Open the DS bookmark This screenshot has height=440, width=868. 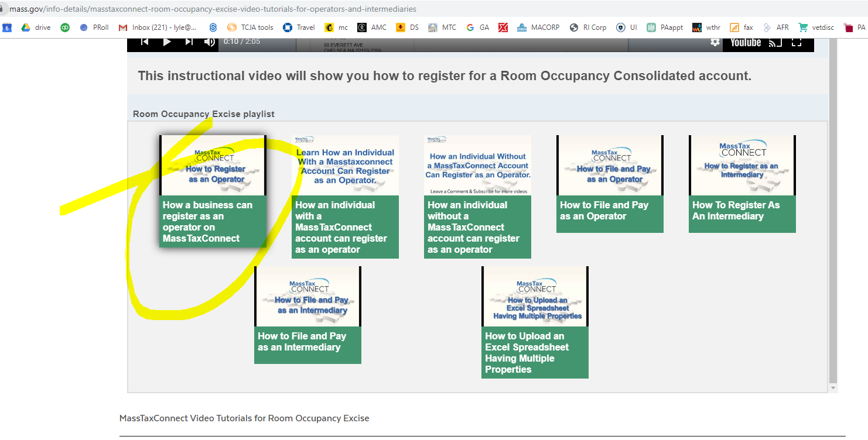(408, 27)
